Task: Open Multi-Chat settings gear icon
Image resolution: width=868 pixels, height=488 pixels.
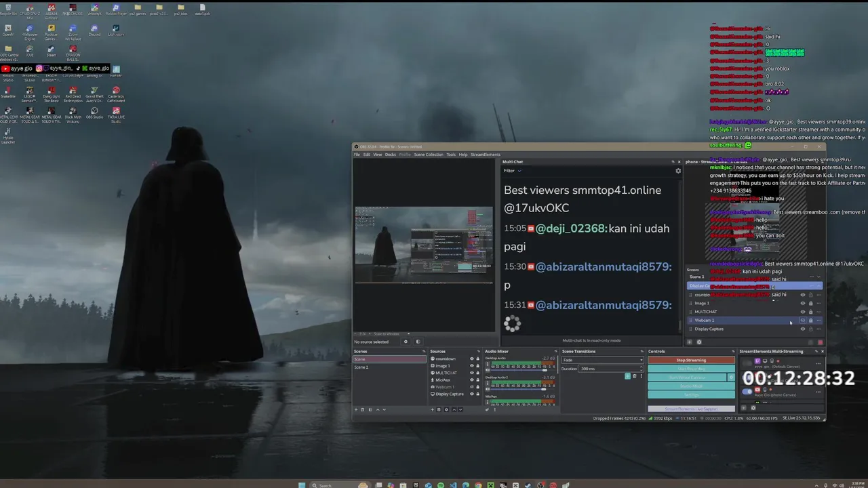Action: pyautogui.click(x=678, y=171)
